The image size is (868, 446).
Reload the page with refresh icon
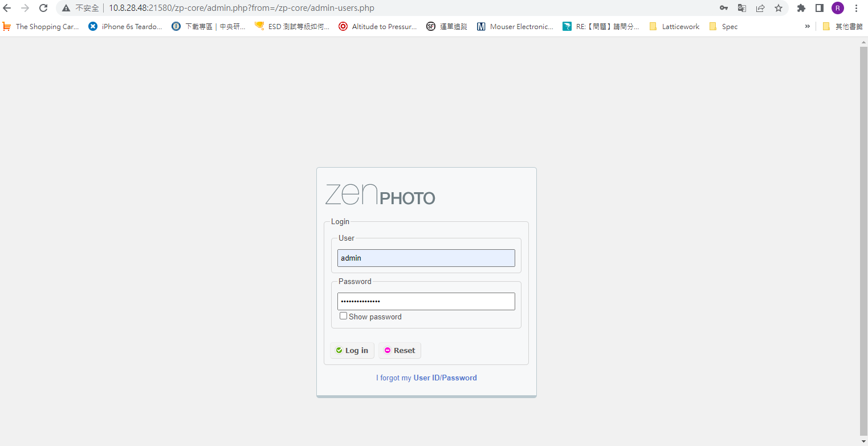[x=43, y=8]
